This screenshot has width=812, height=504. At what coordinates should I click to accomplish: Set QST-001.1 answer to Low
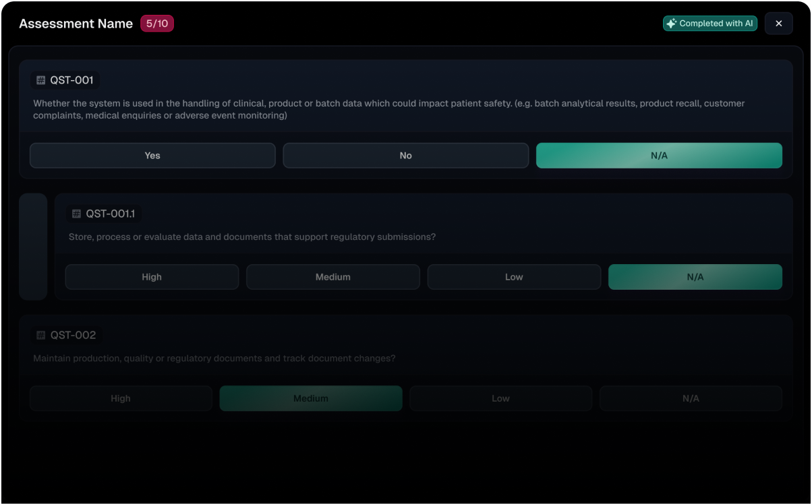tap(514, 277)
